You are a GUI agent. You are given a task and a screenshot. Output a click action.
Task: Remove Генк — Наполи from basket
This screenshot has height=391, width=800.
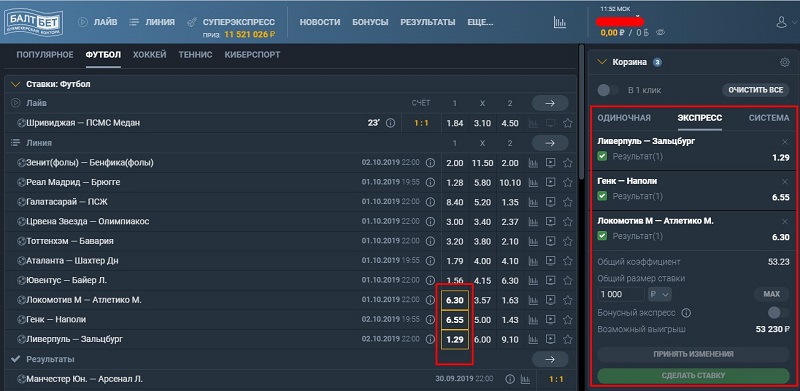pos(785,182)
